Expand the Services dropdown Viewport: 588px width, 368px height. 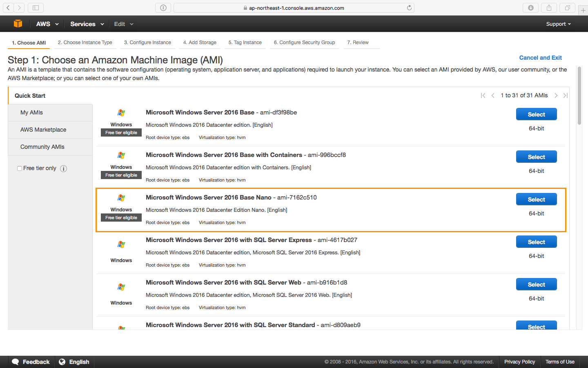(87, 24)
